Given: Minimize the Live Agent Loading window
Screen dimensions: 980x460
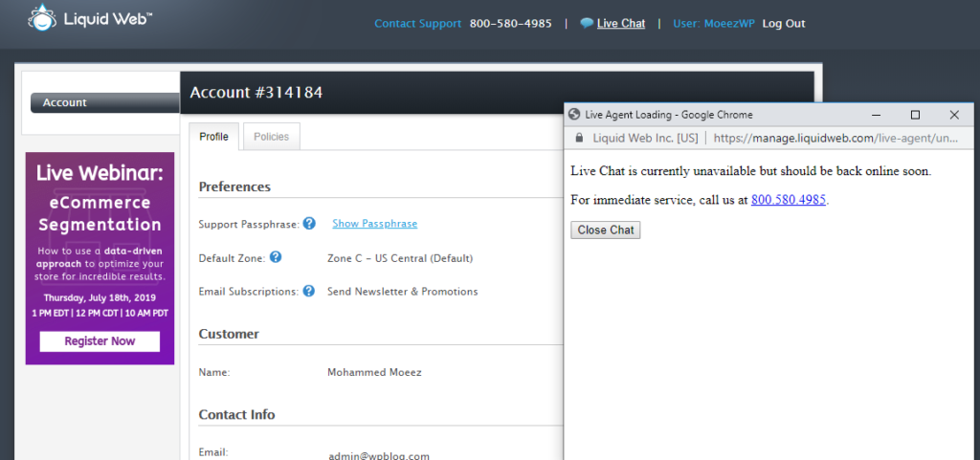Looking at the screenshot, I should [877, 115].
